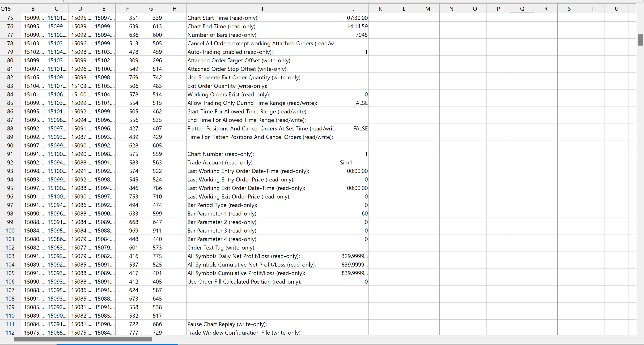This screenshot has width=644, height=345.
Task: Select row header 100
Action: pyautogui.click(x=10, y=231)
